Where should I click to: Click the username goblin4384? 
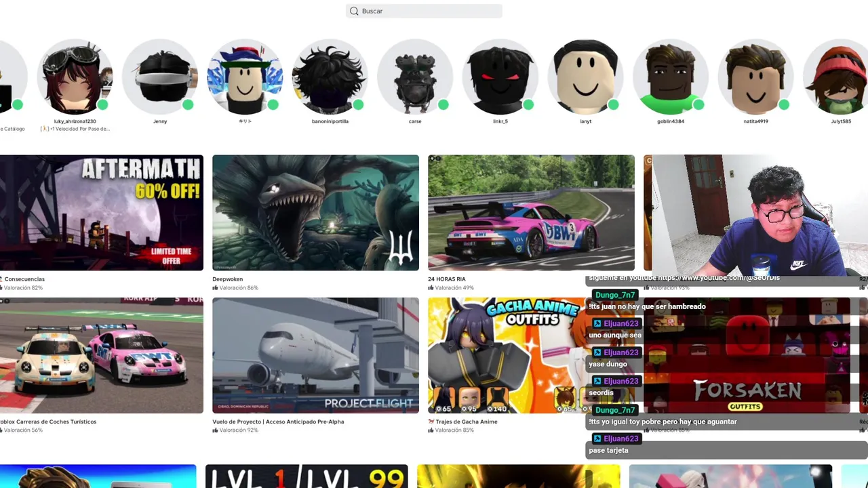pyautogui.click(x=671, y=121)
